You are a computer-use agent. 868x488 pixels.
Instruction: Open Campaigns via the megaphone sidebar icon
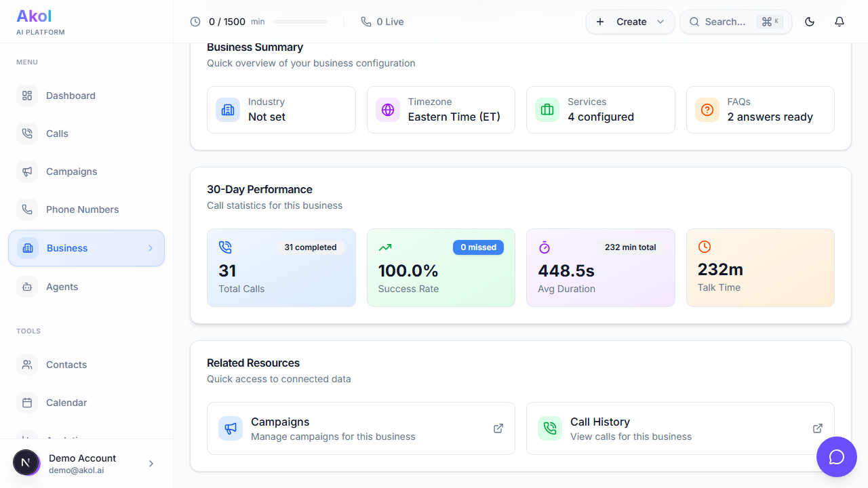click(27, 171)
